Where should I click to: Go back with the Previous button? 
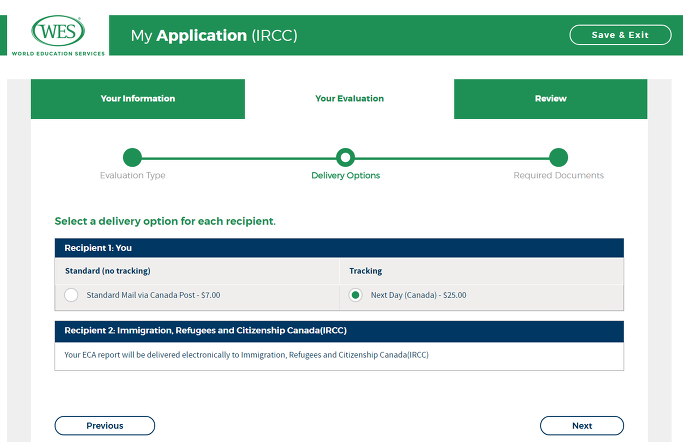[x=105, y=425]
